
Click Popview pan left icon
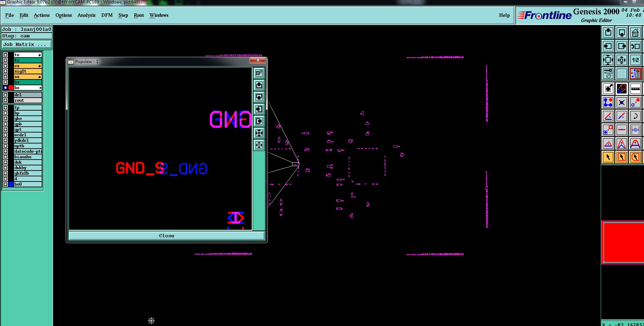[x=259, y=109]
